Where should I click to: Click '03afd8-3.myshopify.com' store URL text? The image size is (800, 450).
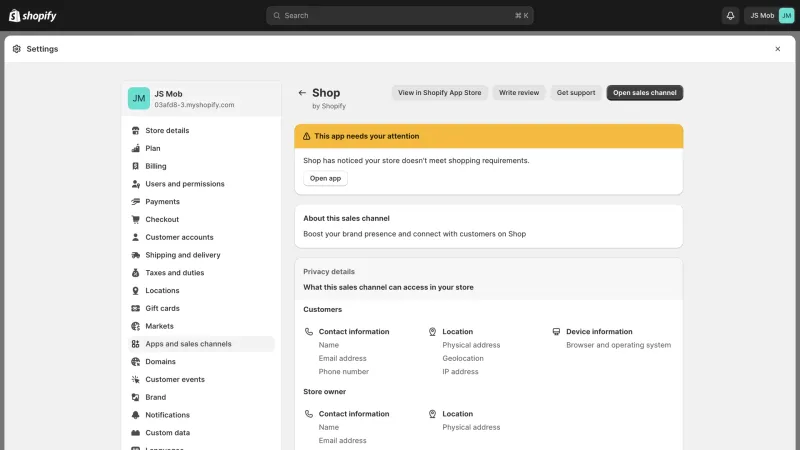[x=194, y=105]
